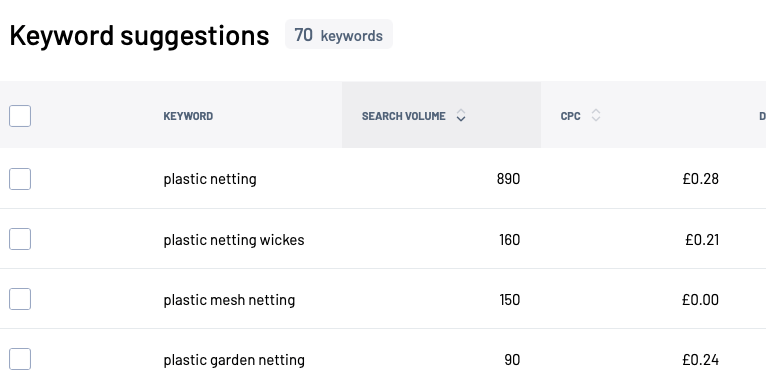This screenshot has width=766, height=379.
Task: Click the Keyword column header
Action: (188, 116)
